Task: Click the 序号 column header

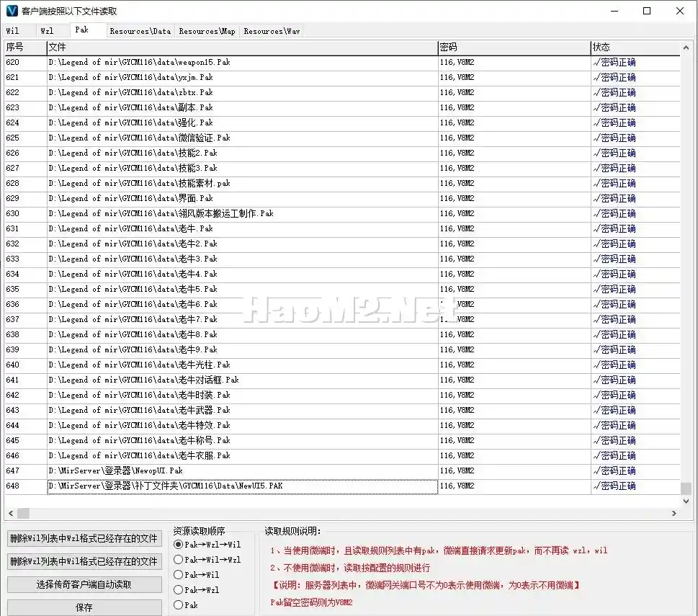Action: [x=25, y=47]
